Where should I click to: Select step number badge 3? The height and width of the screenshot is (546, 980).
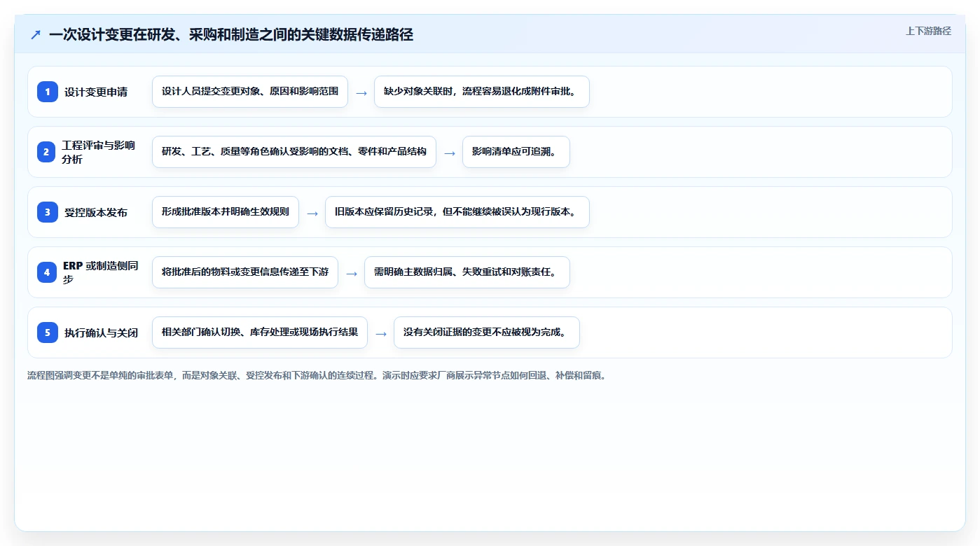pyautogui.click(x=48, y=212)
